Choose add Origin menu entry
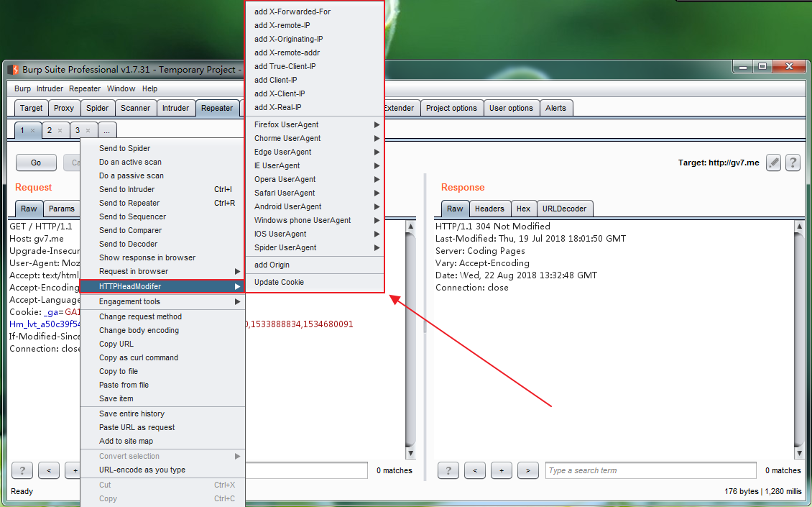 (315, 265)
